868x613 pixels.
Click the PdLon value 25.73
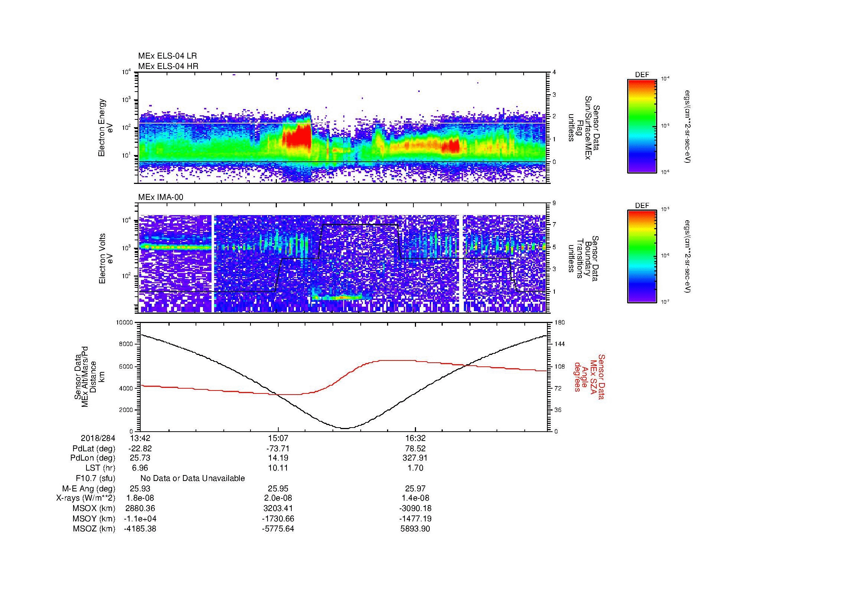pyautogui.click(x=140, y=458)
